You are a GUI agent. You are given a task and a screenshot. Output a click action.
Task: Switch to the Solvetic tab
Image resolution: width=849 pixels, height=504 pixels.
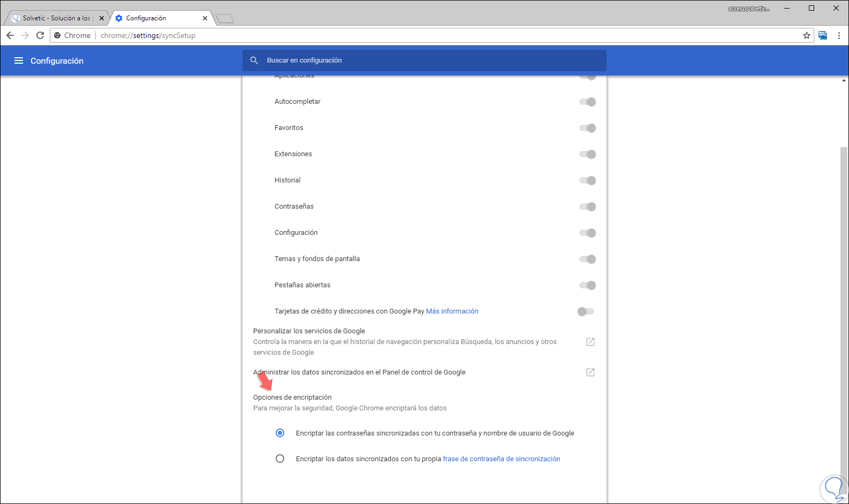58,18
